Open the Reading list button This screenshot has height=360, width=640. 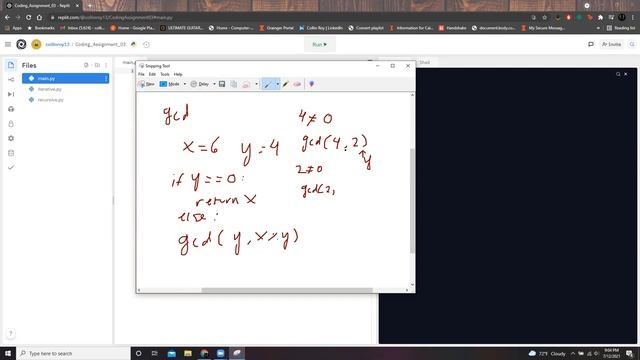(621, 28)
